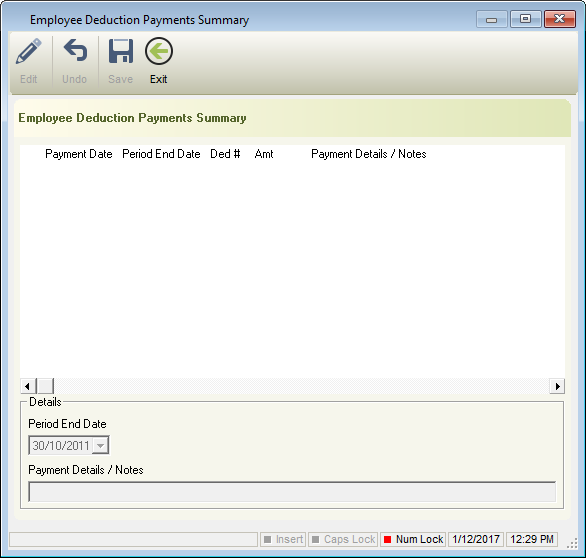Click the Ded # column header
586x558 pixels.
click(225, 154)
